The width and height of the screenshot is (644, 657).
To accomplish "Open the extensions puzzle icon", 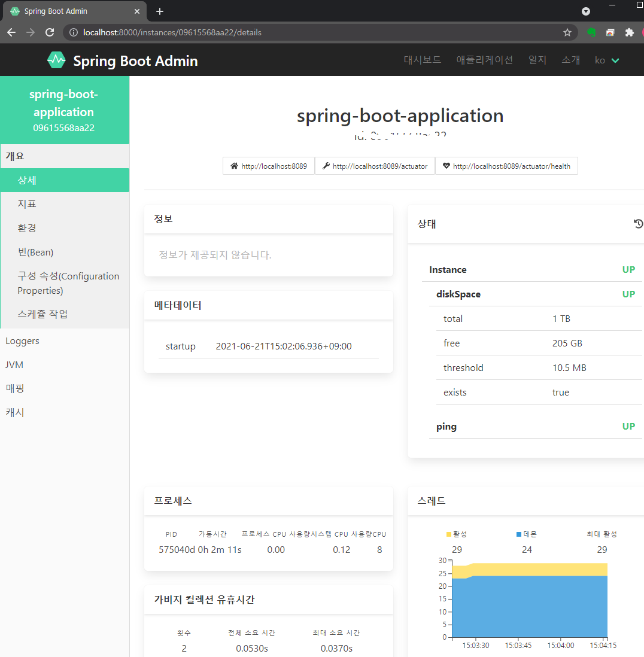I will tap(629, 32).
